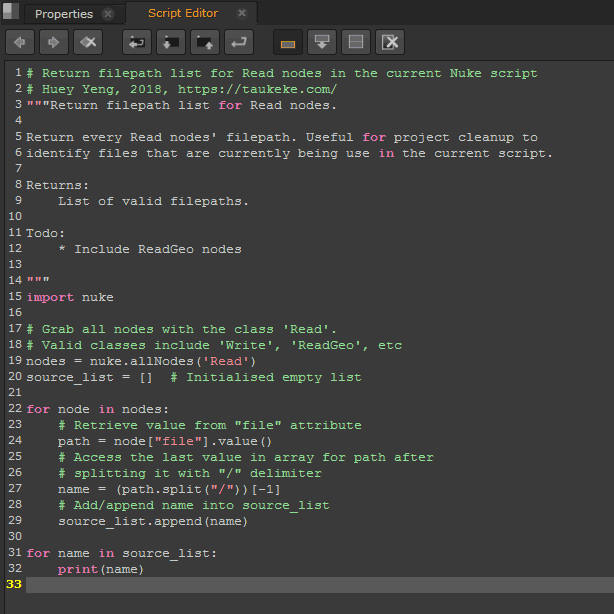
Task: Click the 'print(name)' line
Action: [101, 569]
